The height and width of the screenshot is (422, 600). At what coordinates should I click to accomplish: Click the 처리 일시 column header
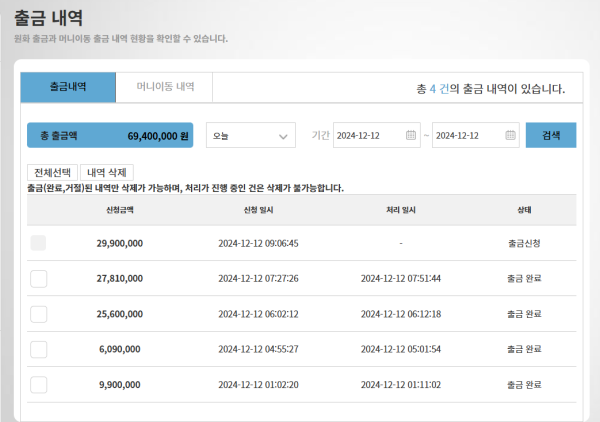click(399, 210)
